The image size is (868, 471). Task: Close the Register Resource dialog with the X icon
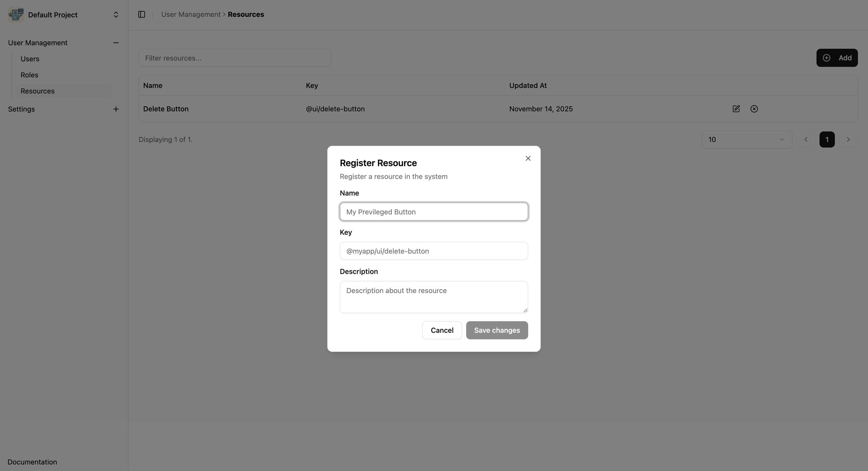pyautogui.click(x=528, y=158)
